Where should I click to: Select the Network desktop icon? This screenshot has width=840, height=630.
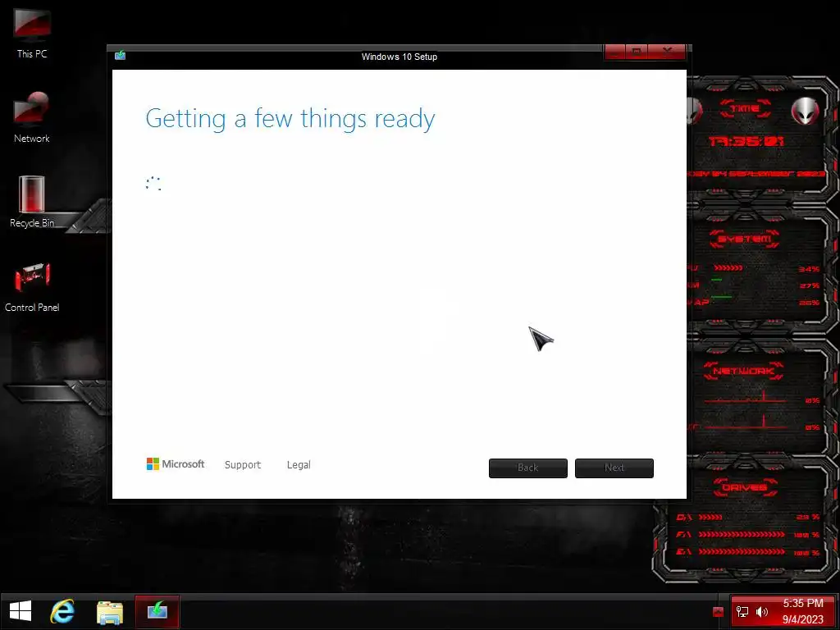pos(32,117)
